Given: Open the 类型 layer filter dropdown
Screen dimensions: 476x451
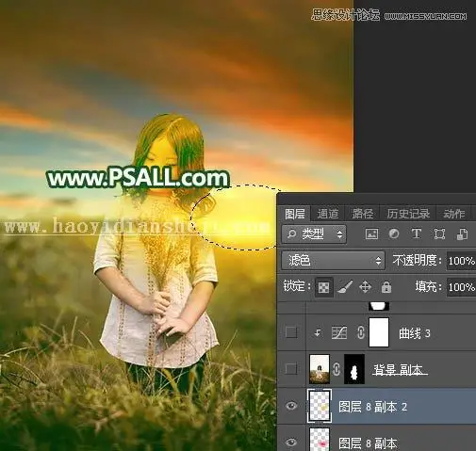Looking at the screenshot, I should (314, 234).
